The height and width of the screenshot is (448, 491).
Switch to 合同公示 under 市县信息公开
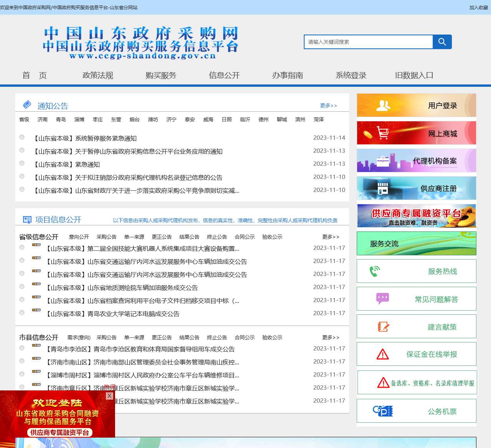pyautogui.click(x=245, y=337)
